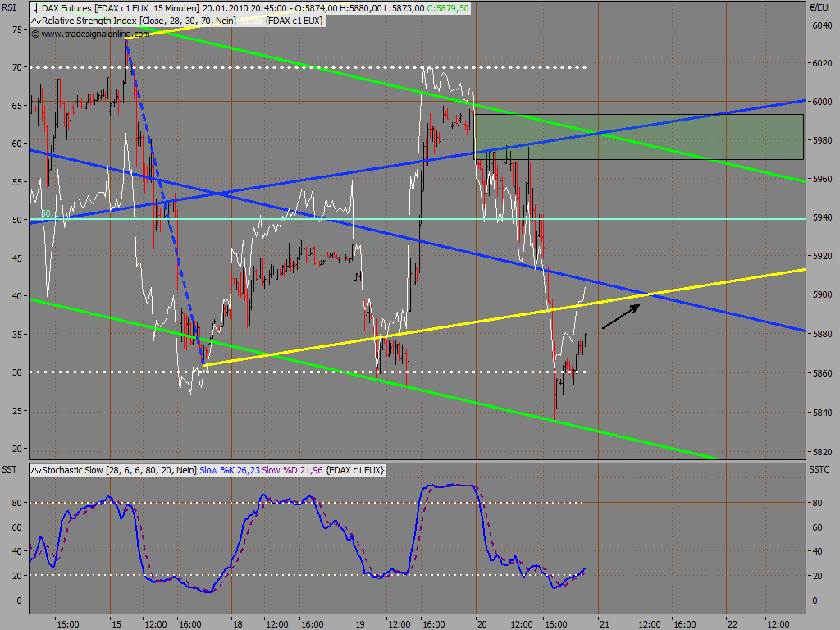The width and height of the screenshot is (840, 630).
Task: Click the {FDAX c1 EUX} tag in the Stochastic legend
Action: coord(354,470)
